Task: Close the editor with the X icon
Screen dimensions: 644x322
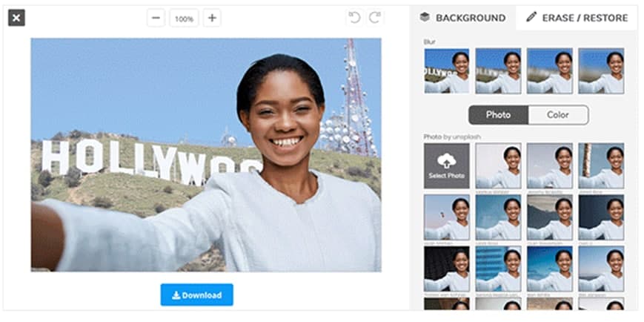Action: (16, 18)
